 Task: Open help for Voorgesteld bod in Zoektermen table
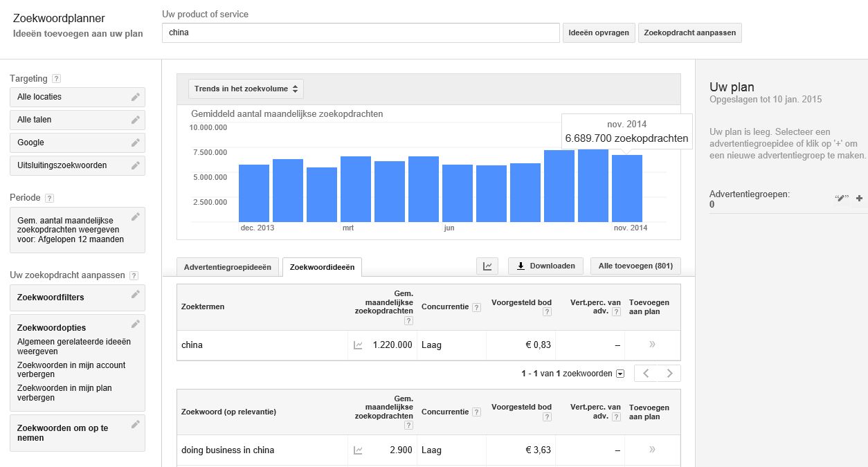(x=547, y=312)
